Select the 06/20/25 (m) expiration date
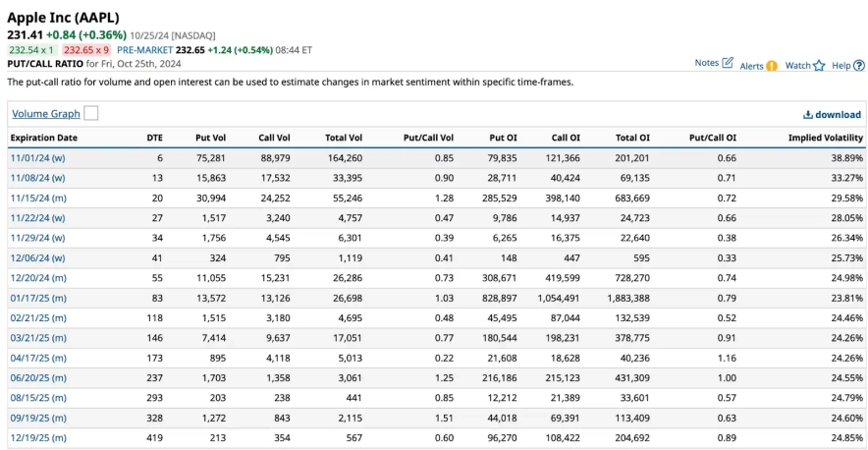Image resolution: width=868 pixels, height=450 pixels. [x=38, y=378]
